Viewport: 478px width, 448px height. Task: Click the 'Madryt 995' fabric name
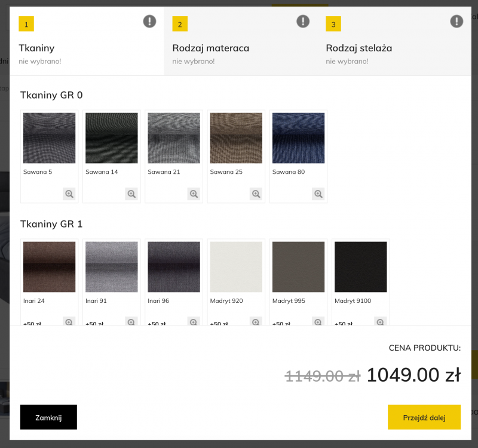click(x=289, y=301)
